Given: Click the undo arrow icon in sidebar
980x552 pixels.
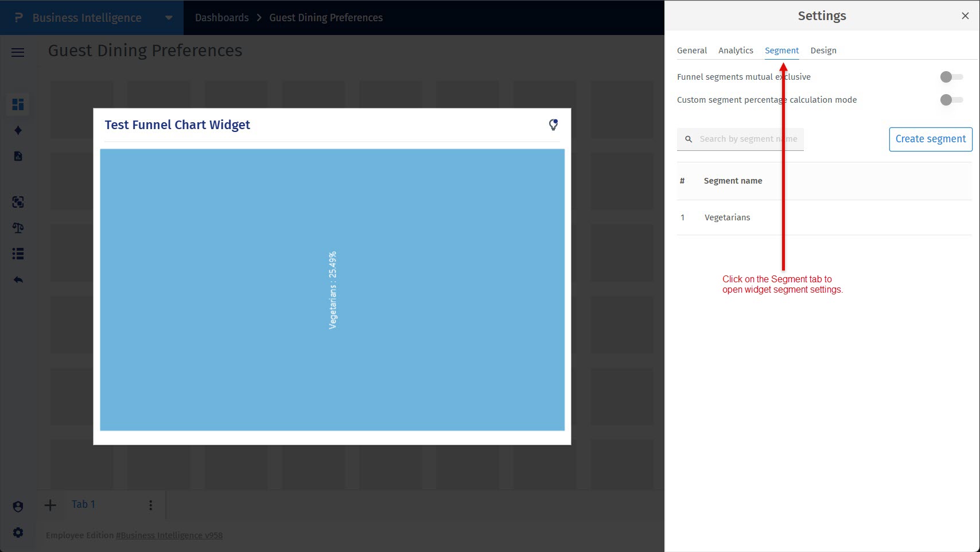Looking at the screenshot, I should (18, 279).
